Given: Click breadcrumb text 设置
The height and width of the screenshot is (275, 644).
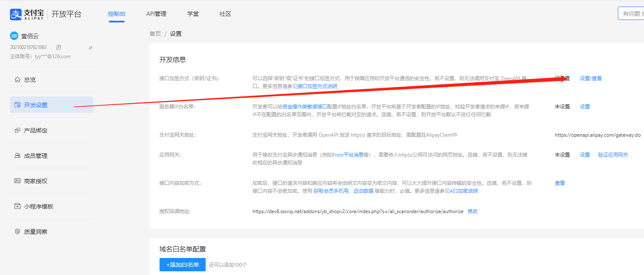Looking at the screenshot, I should pyautogui.click(x=176, y=34).
